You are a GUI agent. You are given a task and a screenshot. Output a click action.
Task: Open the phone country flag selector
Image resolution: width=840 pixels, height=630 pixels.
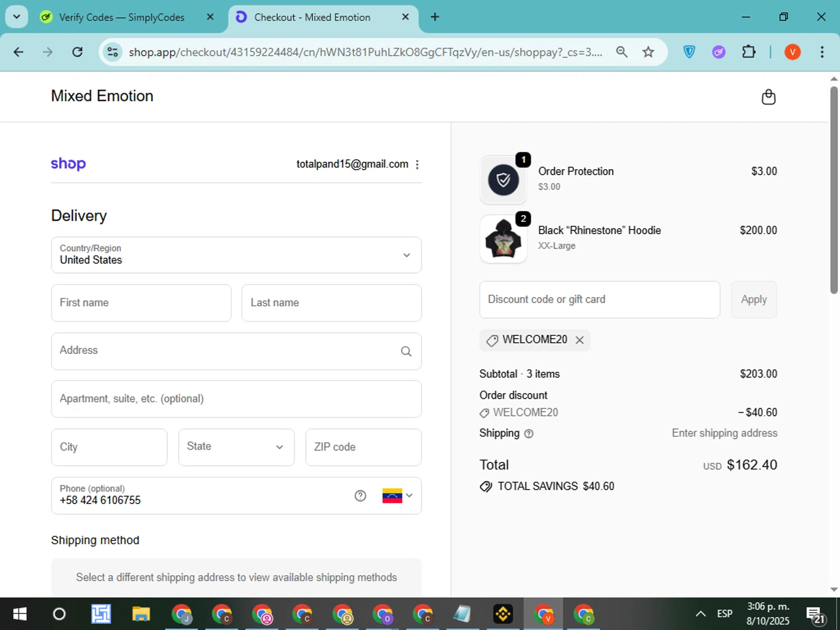point(398,496)
